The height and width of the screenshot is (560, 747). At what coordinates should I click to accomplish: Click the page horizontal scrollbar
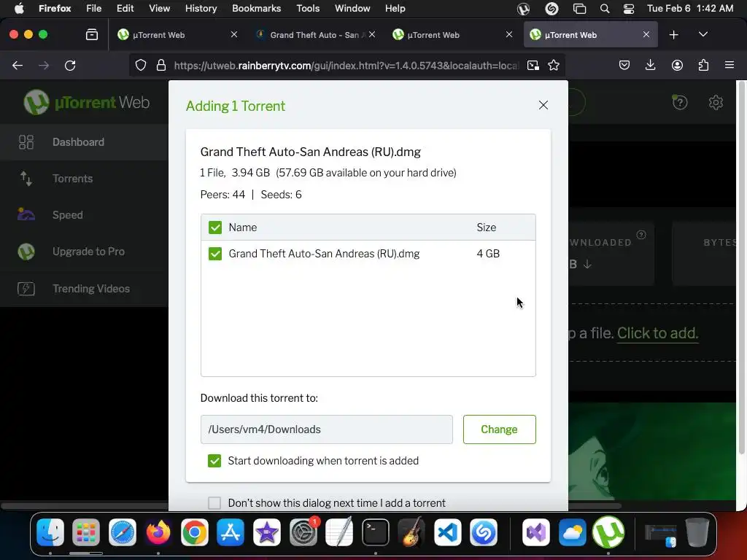311,506
